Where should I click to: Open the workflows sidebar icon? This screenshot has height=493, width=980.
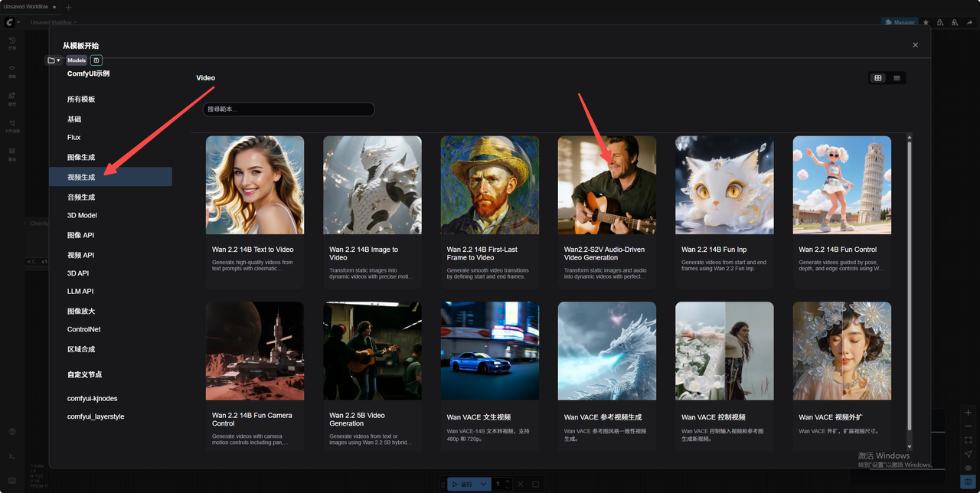click(x=12, y=125)
